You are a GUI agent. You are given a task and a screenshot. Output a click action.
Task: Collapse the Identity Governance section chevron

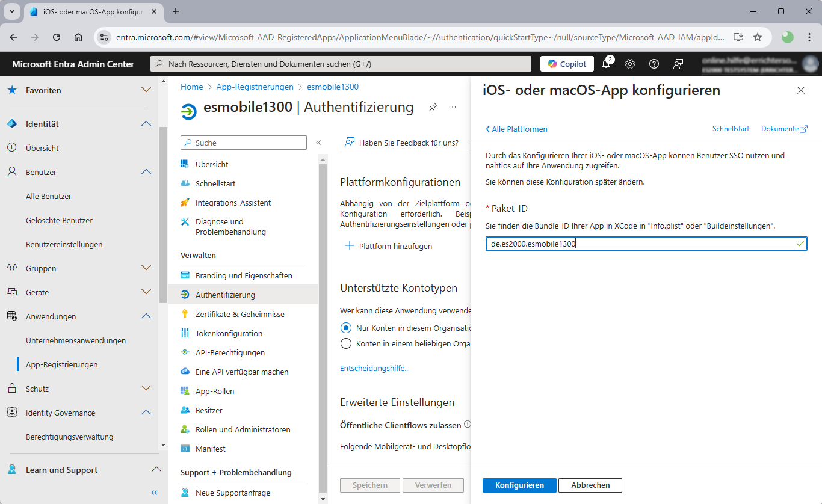pos(146,413)
